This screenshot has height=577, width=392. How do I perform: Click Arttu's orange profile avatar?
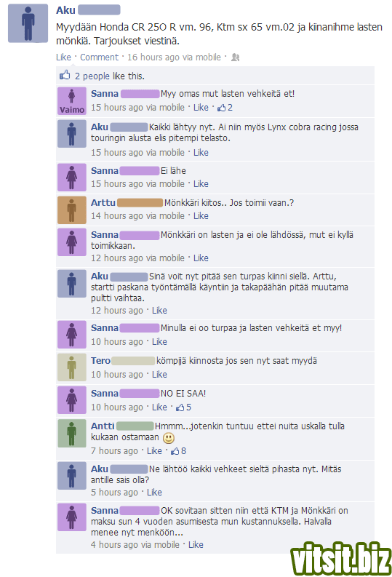click(x=72, y=210)
